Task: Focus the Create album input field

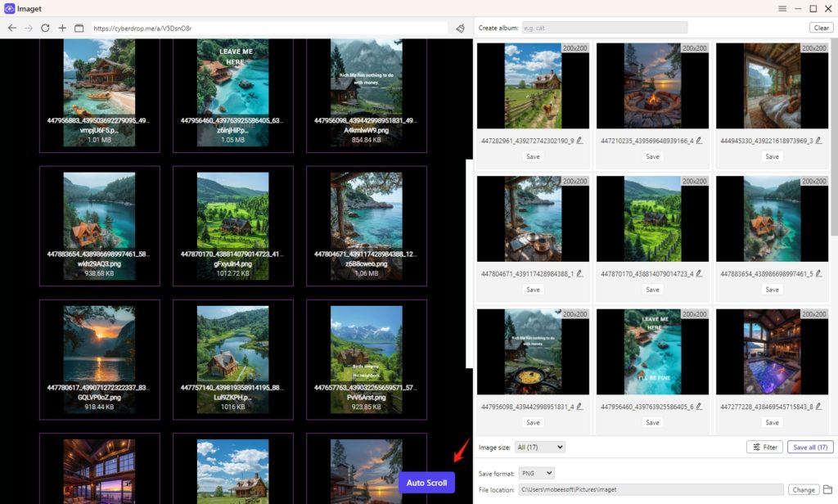Action: [605, 28]
